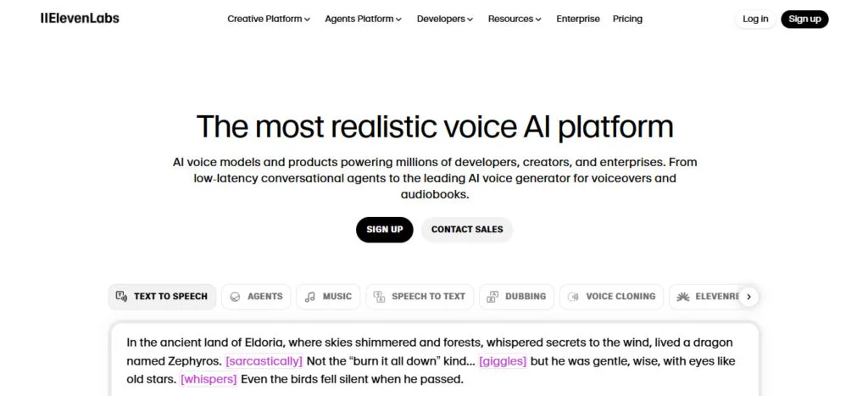The width and height of the screenshot is (868, 396).
Task: Expand the Creative Platform menu
Action: coord(269,19)
